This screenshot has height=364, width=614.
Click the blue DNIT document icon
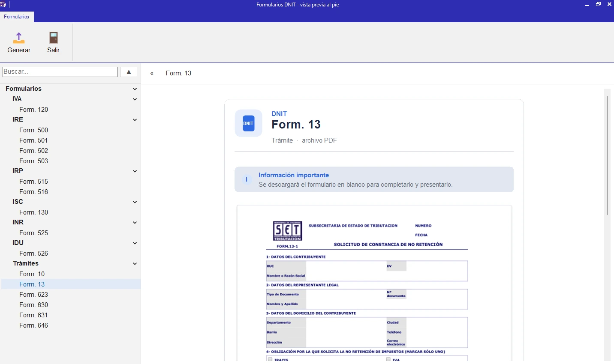(249, 123)
